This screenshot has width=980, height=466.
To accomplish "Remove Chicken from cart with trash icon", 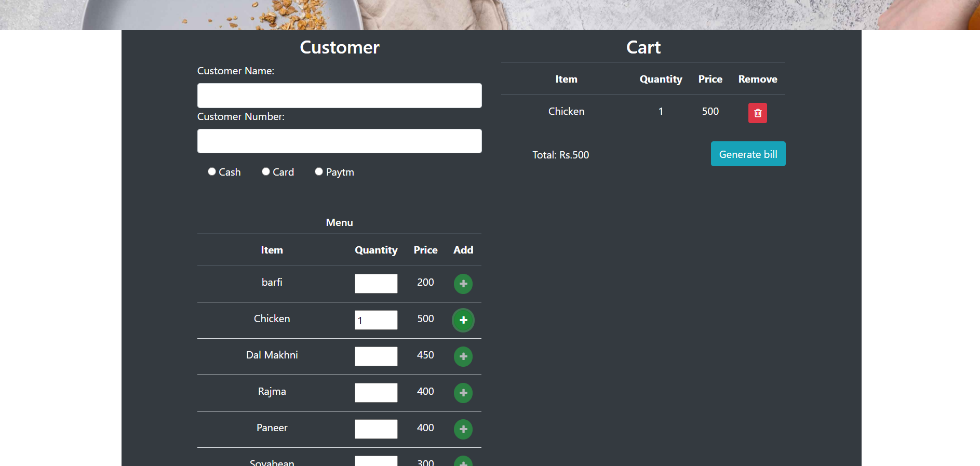I will [757, 113].
